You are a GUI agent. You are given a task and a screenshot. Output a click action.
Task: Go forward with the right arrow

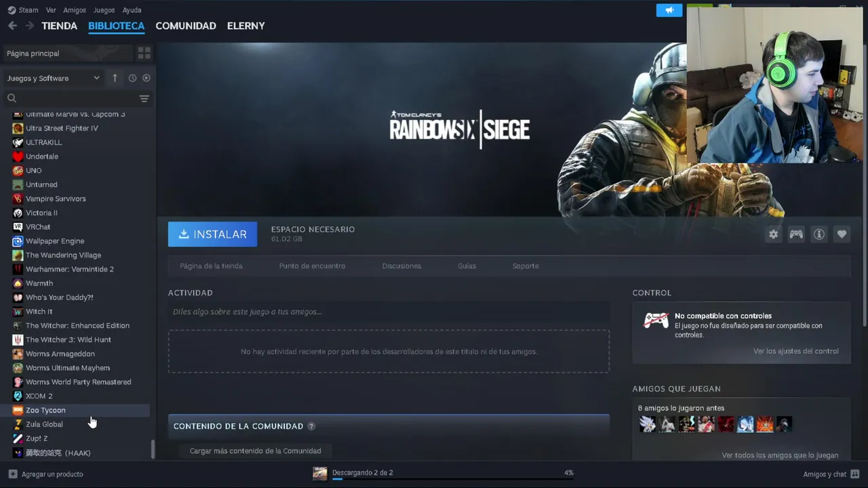point(30,26)
